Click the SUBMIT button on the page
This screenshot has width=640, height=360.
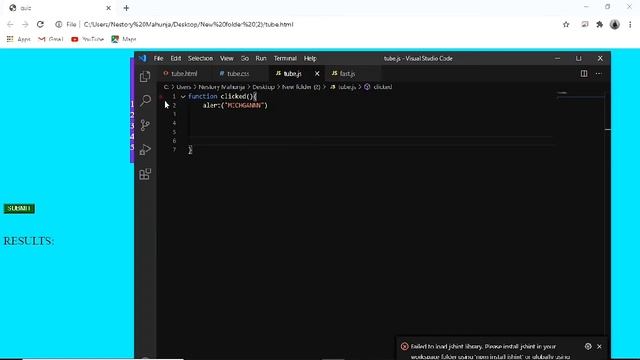[19, 209]
